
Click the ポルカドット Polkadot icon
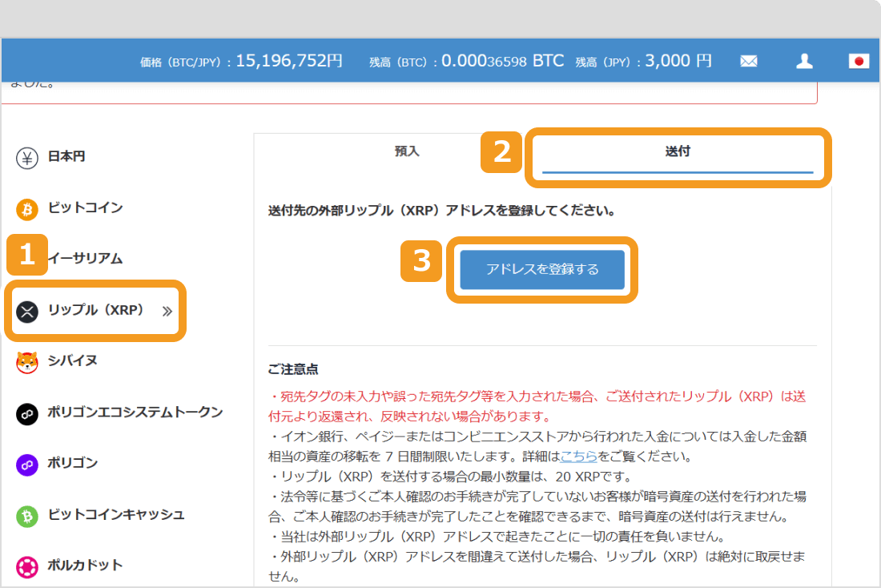coord(27,565)
